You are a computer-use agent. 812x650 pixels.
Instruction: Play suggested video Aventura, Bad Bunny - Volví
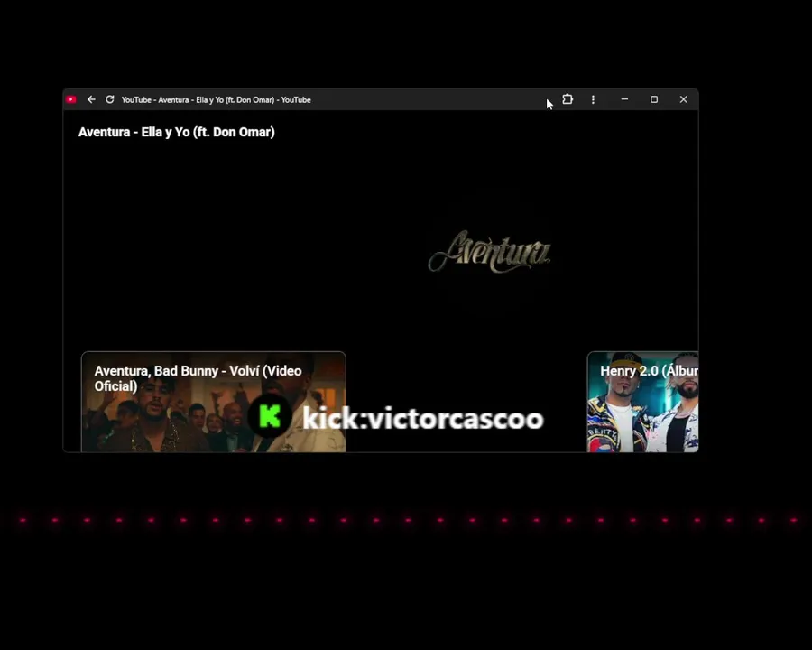pyautogui.click(x=213, y=402)
